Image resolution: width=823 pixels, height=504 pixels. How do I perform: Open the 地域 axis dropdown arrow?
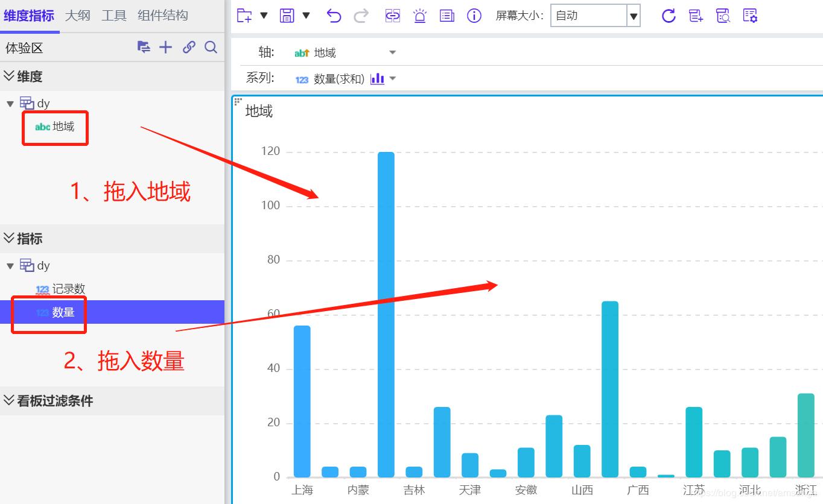click(392, 52)
